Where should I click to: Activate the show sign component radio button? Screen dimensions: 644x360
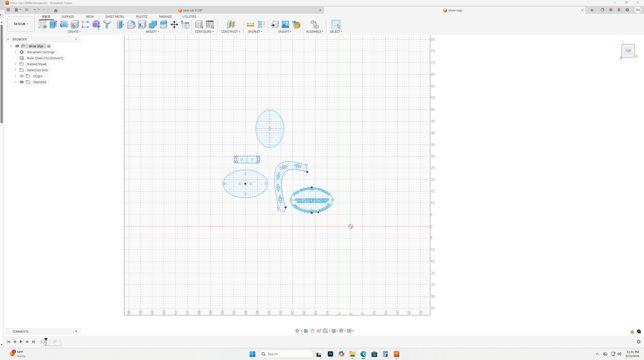click(49, 46)
